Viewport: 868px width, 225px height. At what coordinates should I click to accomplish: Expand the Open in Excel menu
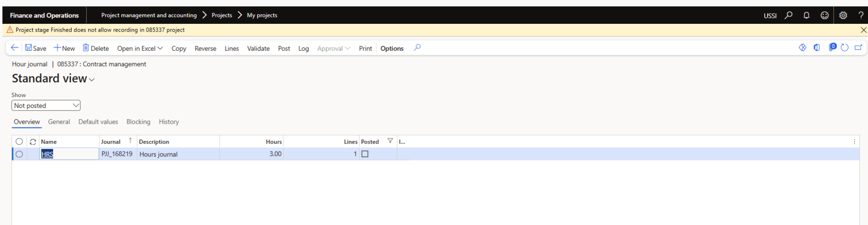coord(140,48)
